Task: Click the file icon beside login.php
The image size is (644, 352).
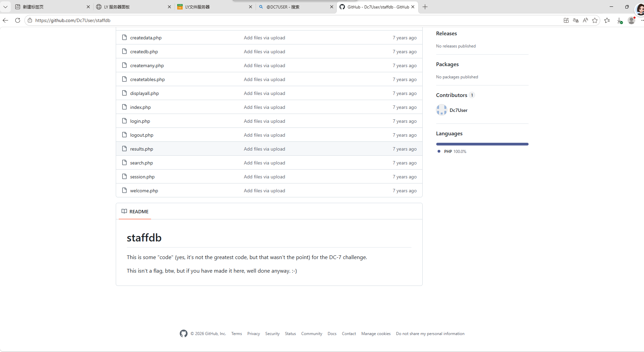Action: click(x=125, y=121)
